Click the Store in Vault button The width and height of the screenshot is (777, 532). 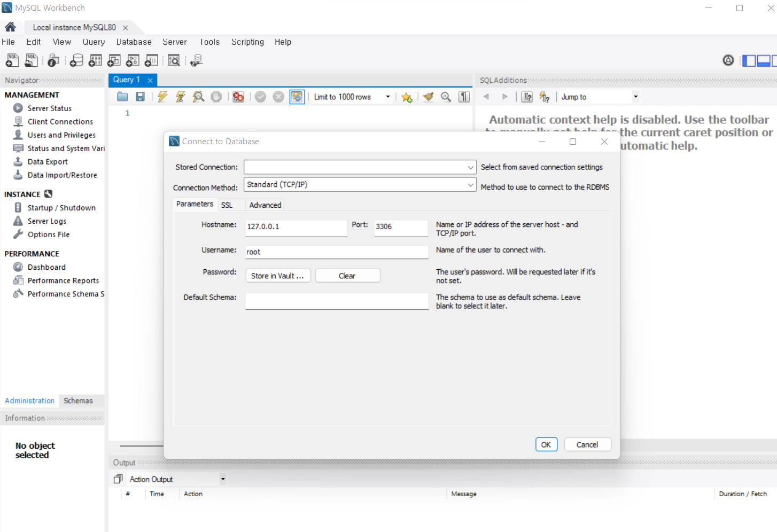pos(278,276)
